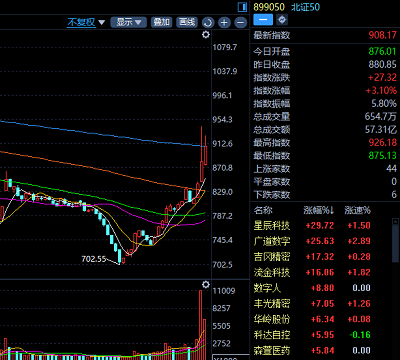This screenshot has height=360, width=400.
Task: Select the 森萱医药 stock row
Action: coord(321,351)
